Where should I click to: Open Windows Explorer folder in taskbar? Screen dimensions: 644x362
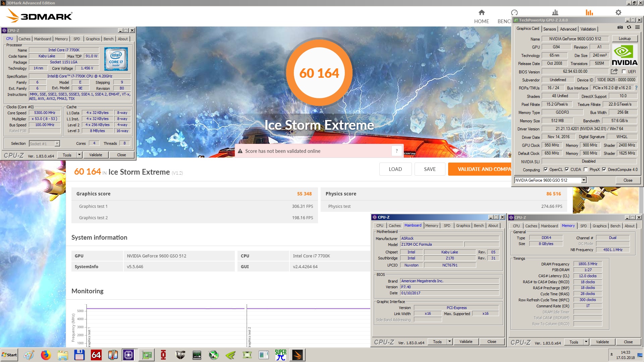pyautogui.click(x=62, y=355)
